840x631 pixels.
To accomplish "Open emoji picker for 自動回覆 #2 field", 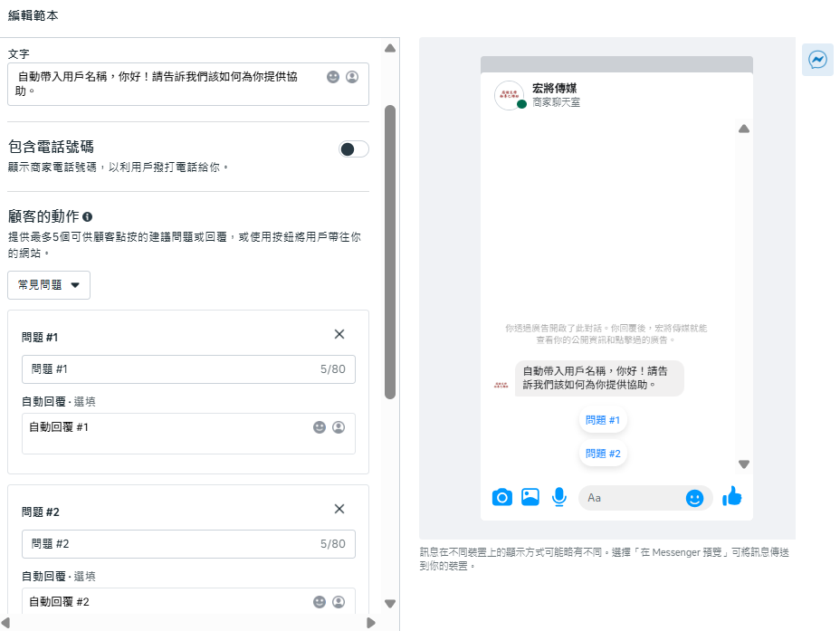I will click(x=320, y=602).
